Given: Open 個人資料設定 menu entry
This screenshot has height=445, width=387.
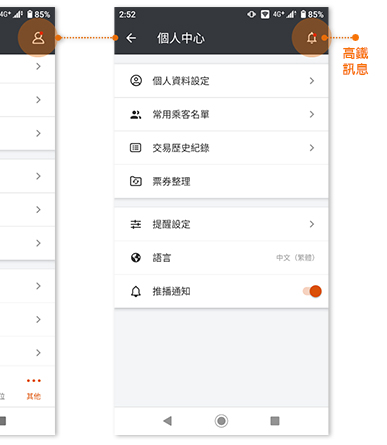Looking at the screenshot, I should coord(221,81).
